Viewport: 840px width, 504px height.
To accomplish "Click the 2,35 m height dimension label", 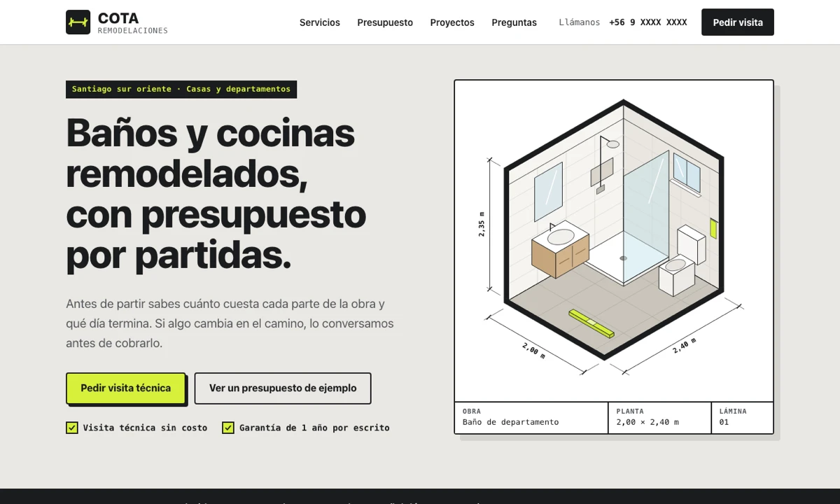I will tap(482, 224).
